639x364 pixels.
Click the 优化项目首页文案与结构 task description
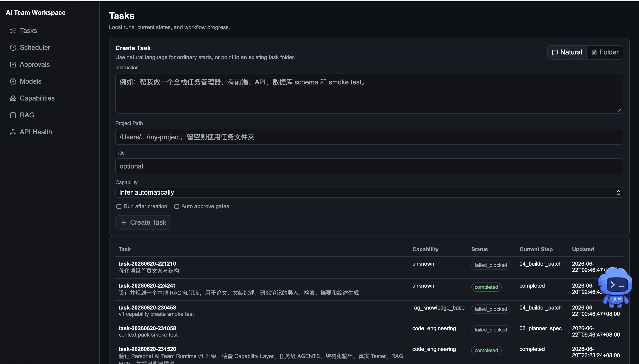(x=149, y=271)
